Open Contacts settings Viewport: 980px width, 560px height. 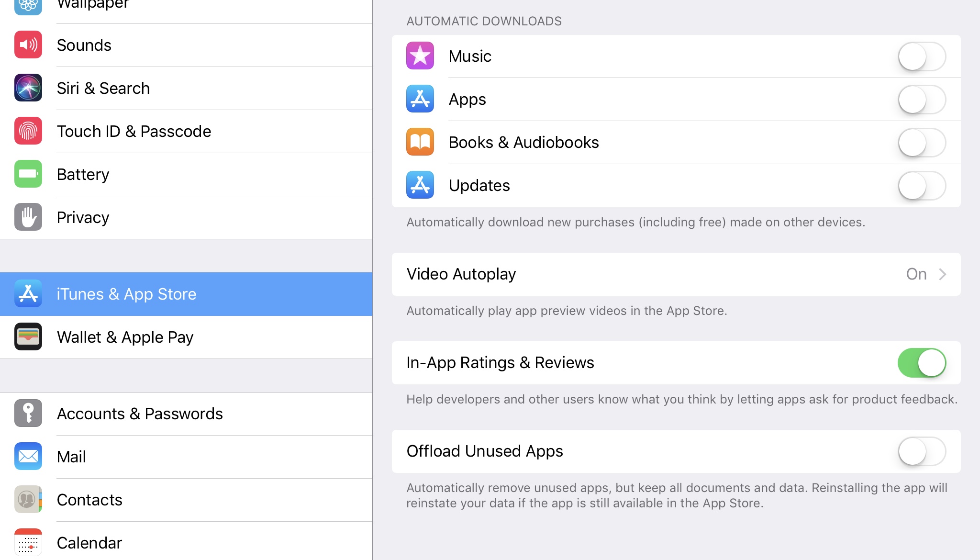[x=186, y=500]
